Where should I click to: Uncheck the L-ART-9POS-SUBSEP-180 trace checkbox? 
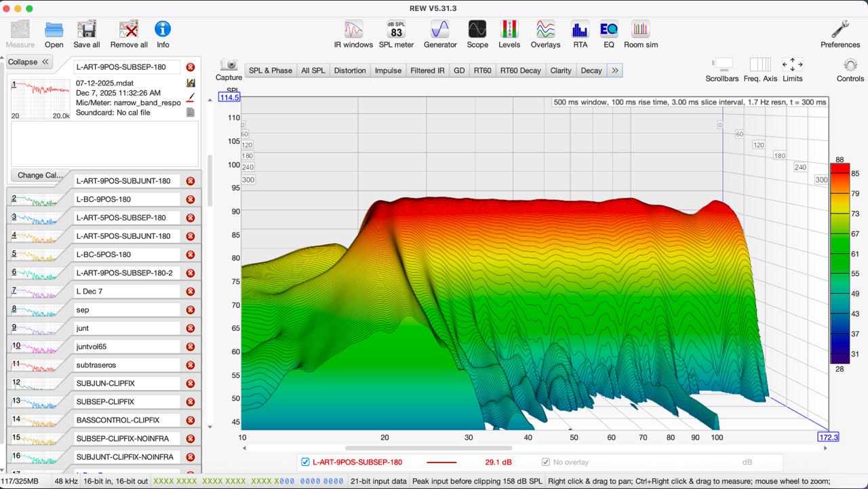[x=305, y=462]
